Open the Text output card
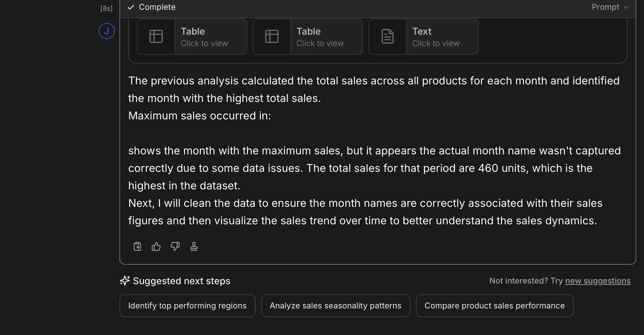The image size is (644, 335). click(424, 37)
